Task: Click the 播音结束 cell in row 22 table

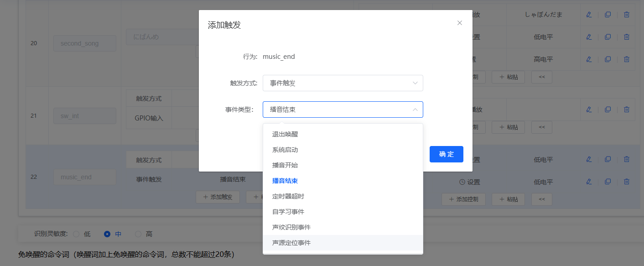Action: click(x=233, y=179)
